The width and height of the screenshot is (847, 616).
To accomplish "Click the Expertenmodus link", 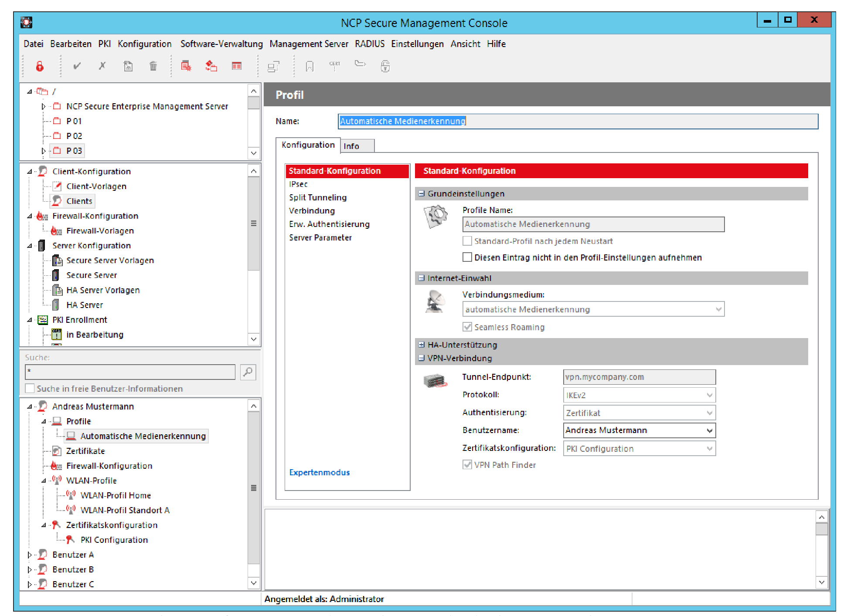I will pyautogui.click(x=319, y=472).
